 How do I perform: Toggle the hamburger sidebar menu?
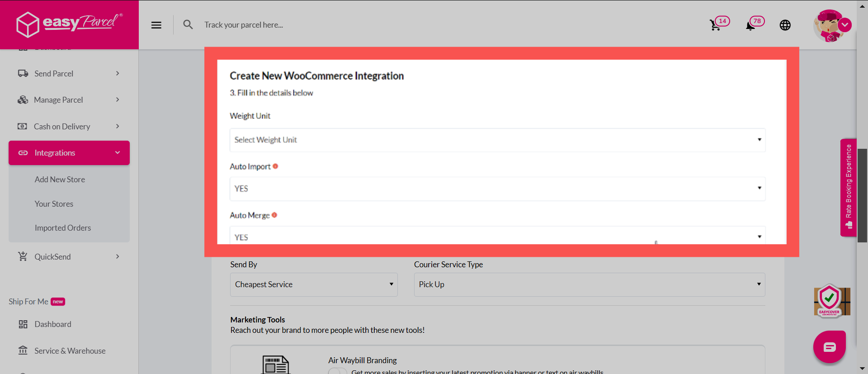point(156,25)
